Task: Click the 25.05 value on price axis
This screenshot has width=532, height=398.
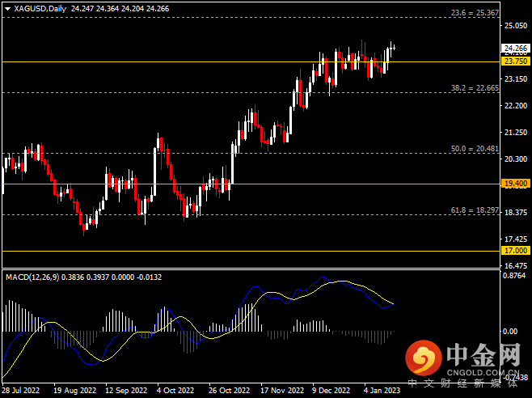Action: pyautogui.click(x=513, y=26)
